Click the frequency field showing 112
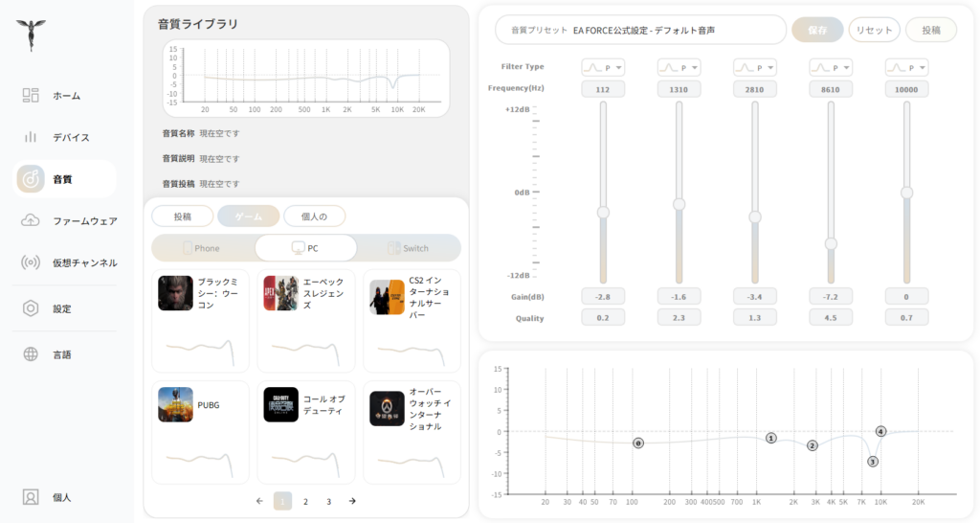Screen dimensions: 980x523 [603, 89]
